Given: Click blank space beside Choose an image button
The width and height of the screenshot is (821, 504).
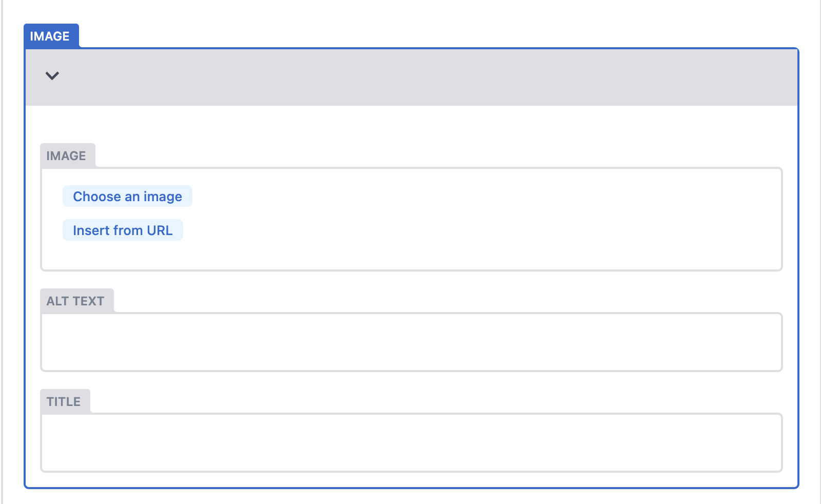Looking at the screenshot, I should (411, 197).
